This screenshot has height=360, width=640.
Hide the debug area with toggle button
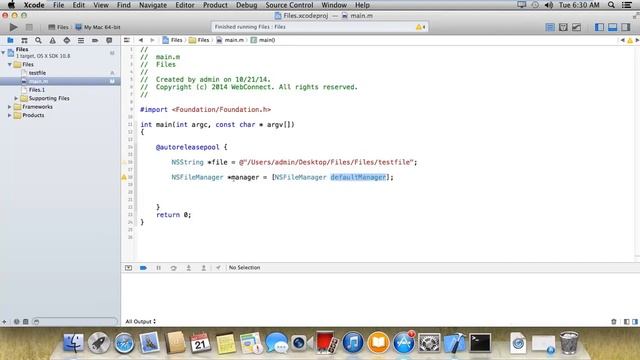click(128, 268)
